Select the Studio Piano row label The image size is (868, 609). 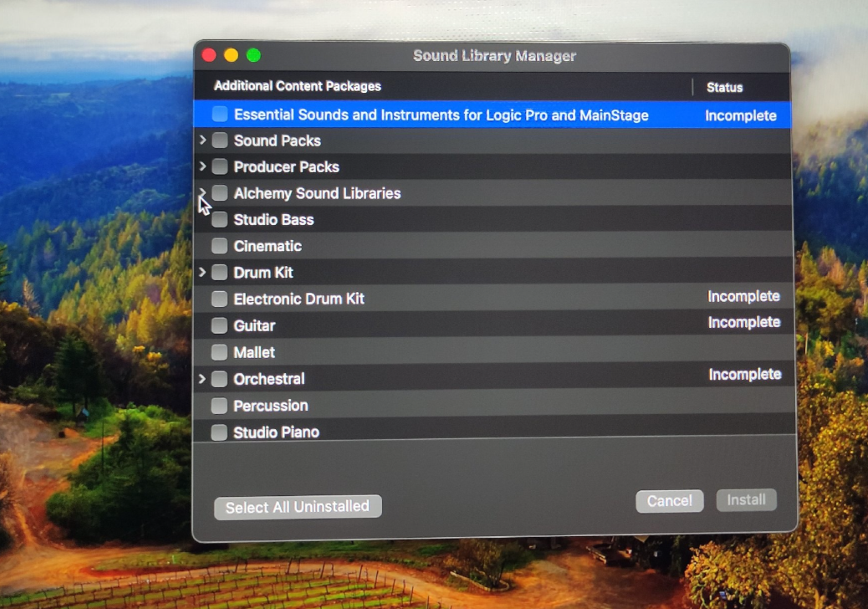276,432
